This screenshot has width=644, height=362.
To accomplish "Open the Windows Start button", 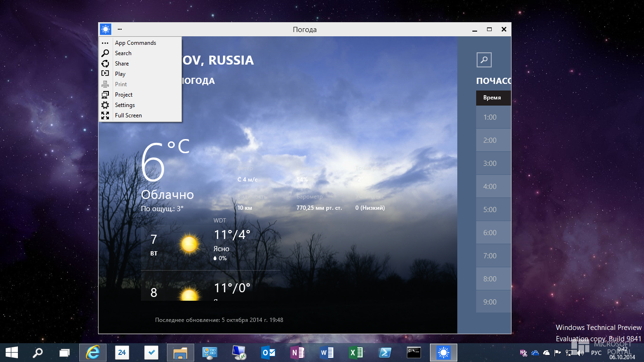I will point(12,352).
